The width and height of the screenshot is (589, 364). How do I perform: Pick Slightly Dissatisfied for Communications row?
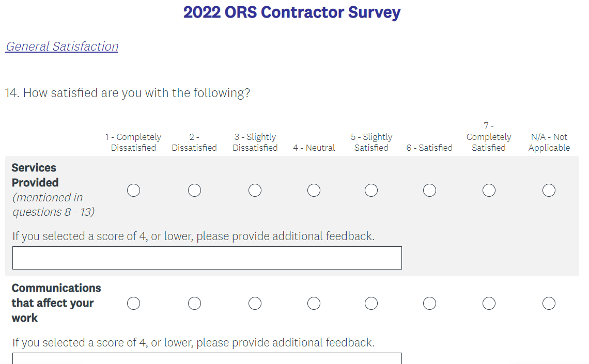point(255,303)
